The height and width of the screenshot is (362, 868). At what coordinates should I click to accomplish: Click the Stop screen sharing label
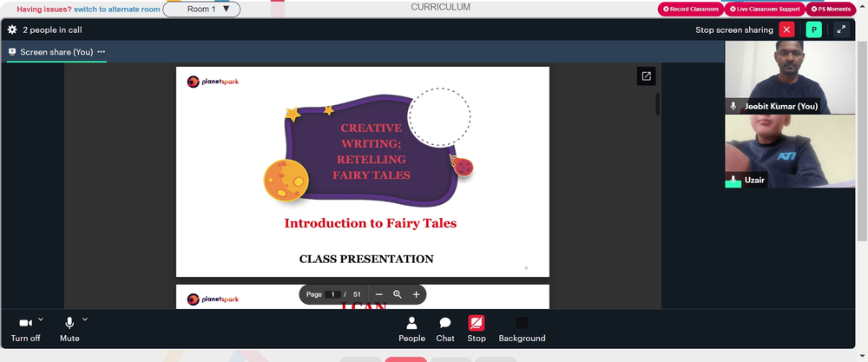coord(734,30)
